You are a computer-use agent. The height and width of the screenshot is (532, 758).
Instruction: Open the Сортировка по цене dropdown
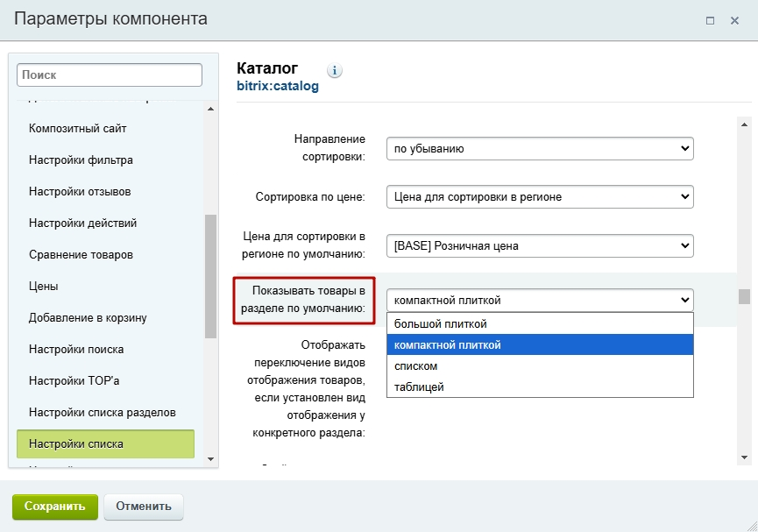click(540, 197)
